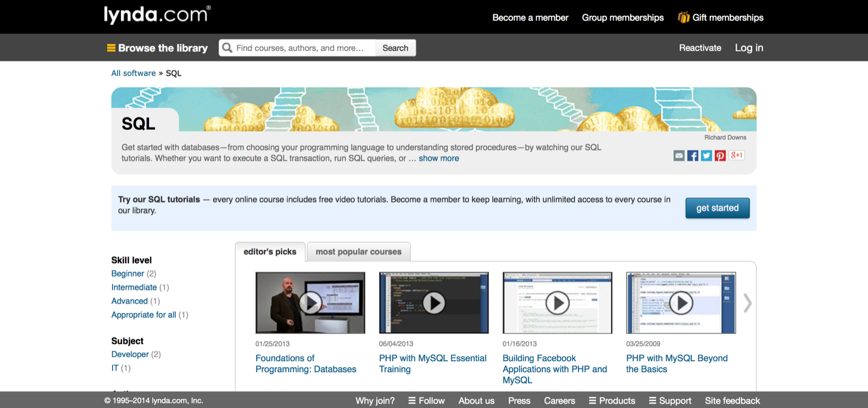
Task: Filter by Appropriate for all
Action: tap(144, 315)
